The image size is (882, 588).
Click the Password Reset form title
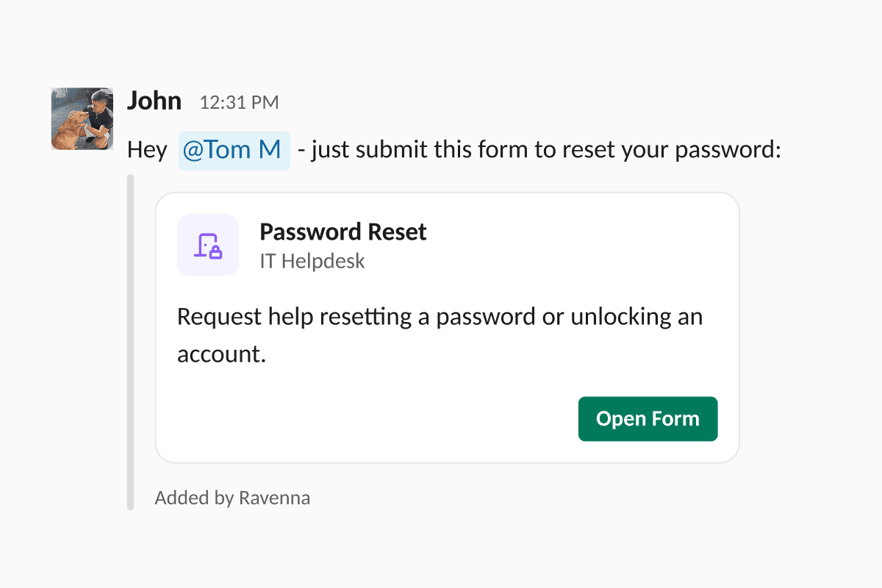coord(343,232)
